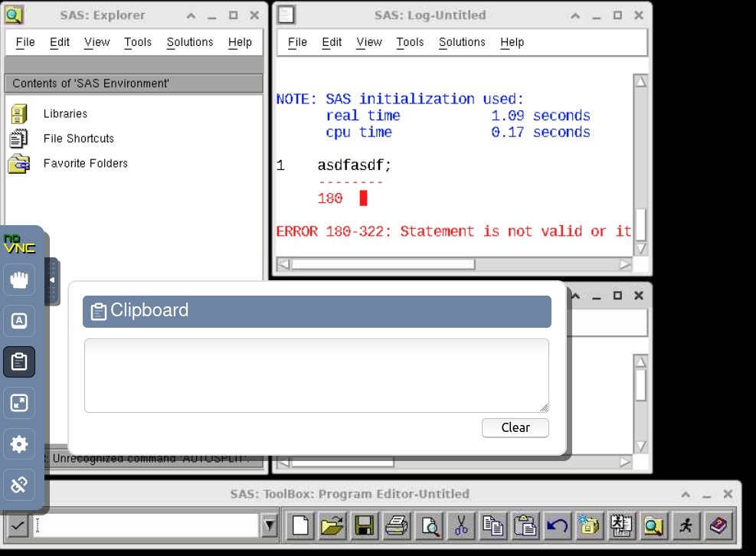Image resolution: width=756 pixels, height=556 pixels.
Task: Clear the clipboard with the Clear button
Action: click(x=515, y=427)
